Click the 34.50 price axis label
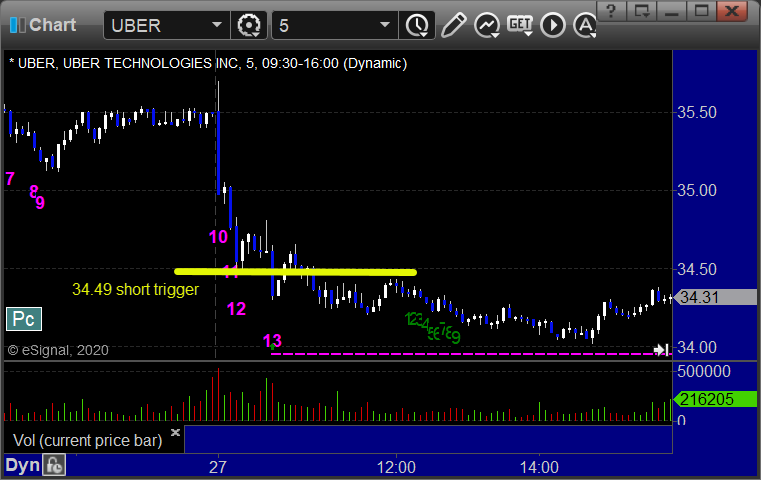The image size is (761, 480). click(696, 269)
